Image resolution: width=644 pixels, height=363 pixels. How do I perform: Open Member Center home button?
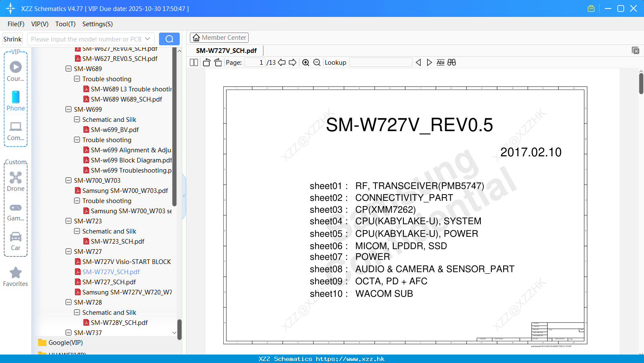pyautogui.click(x=219, y=38)
